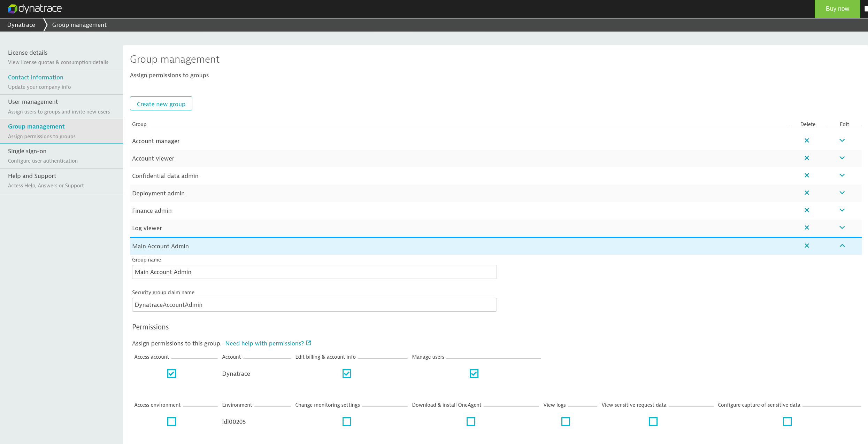868x444 pixels.
Task: Toggle Access account checkbox for Dynatrace
Action: [171, 373]
